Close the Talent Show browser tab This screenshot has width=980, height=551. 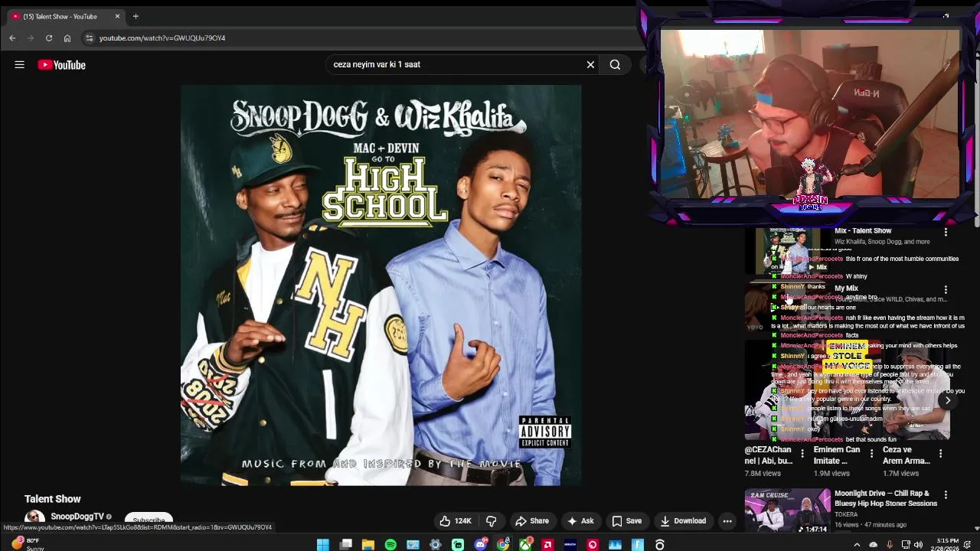[117, 16]
